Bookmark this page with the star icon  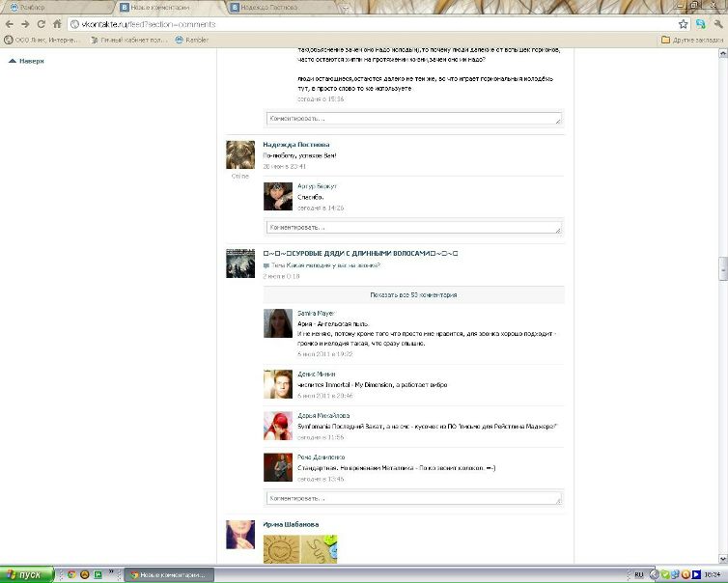click(684, 24)
